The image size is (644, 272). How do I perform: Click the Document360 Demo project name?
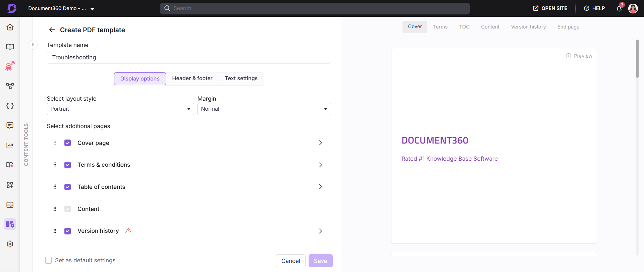(57, 8)
